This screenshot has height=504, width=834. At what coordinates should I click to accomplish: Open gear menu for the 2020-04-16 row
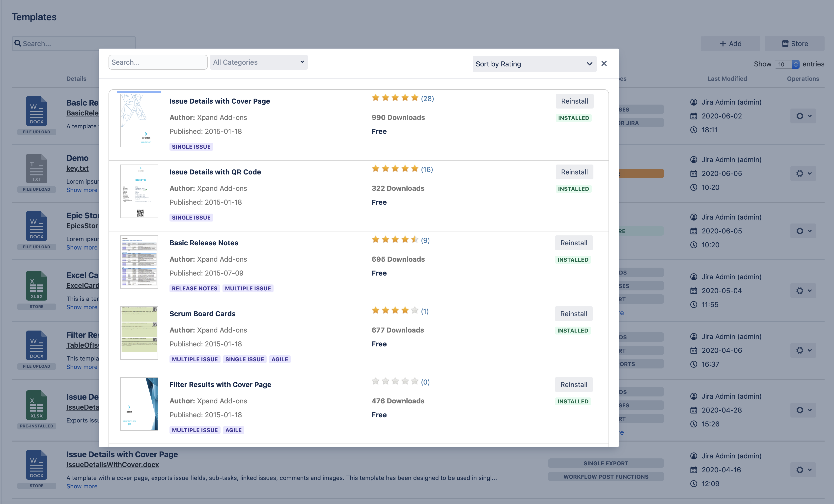click(803, 470)
